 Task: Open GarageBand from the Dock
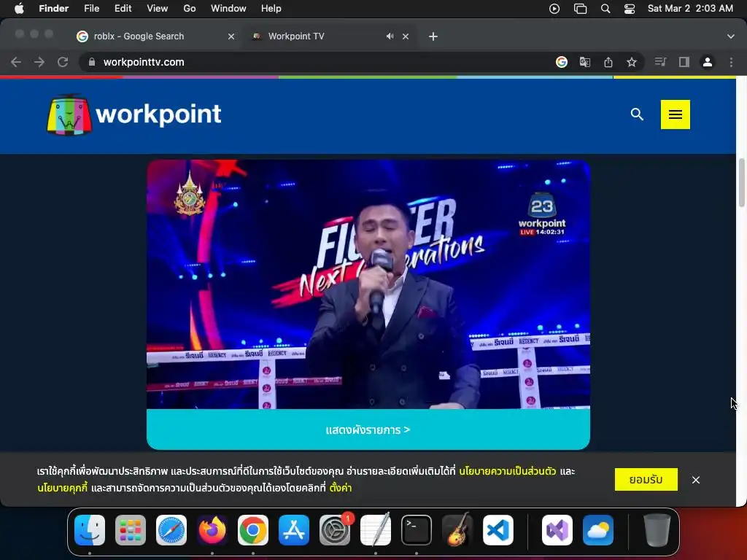pyautogui.click(x=457, y=530)
